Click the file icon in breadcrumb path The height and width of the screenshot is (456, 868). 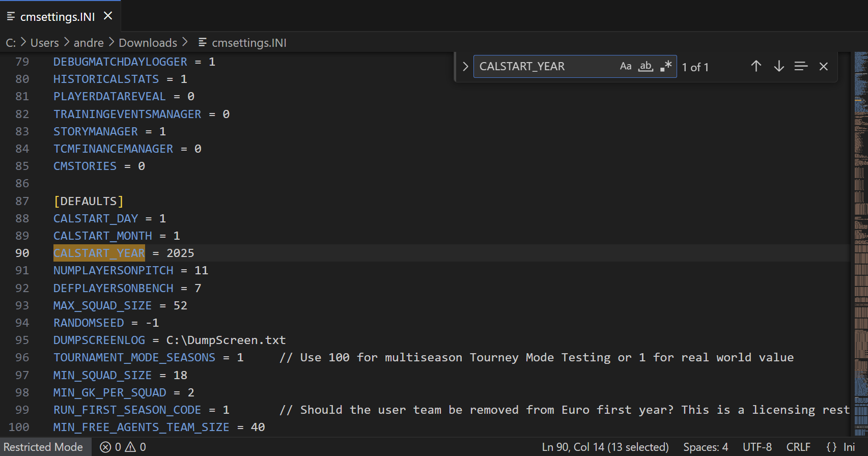click(202, 42)
